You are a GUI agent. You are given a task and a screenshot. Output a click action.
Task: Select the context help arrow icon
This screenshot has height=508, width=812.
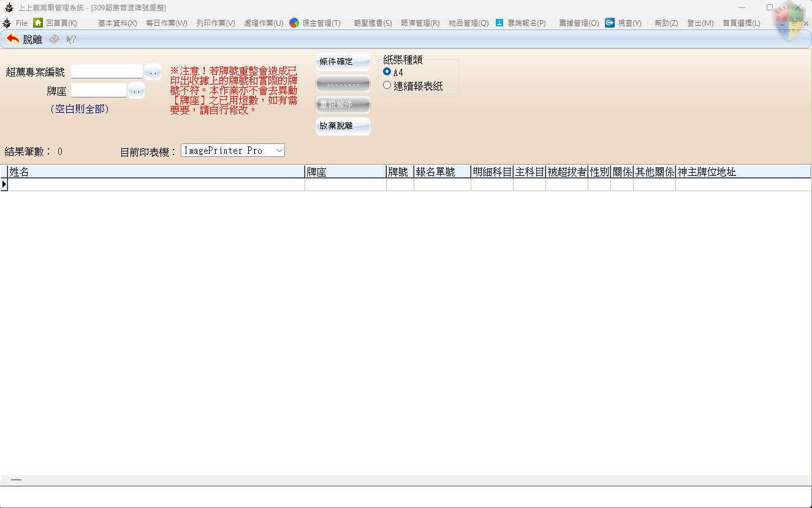tap(70, 38)
